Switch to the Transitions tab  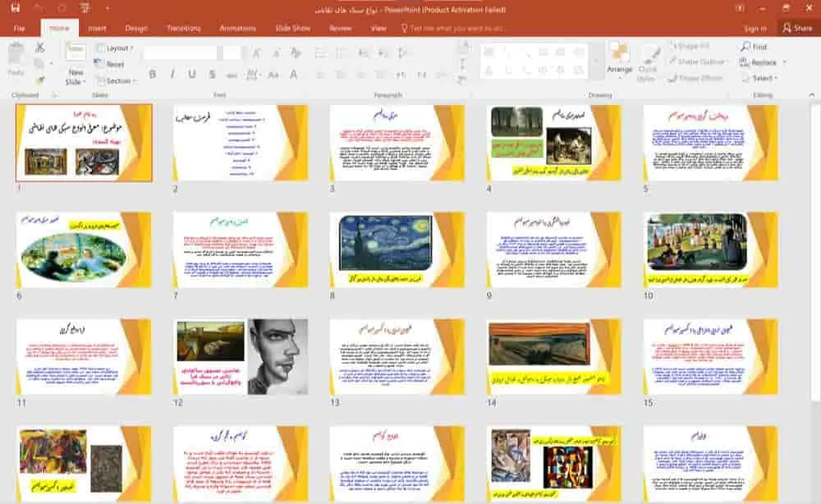183,28
